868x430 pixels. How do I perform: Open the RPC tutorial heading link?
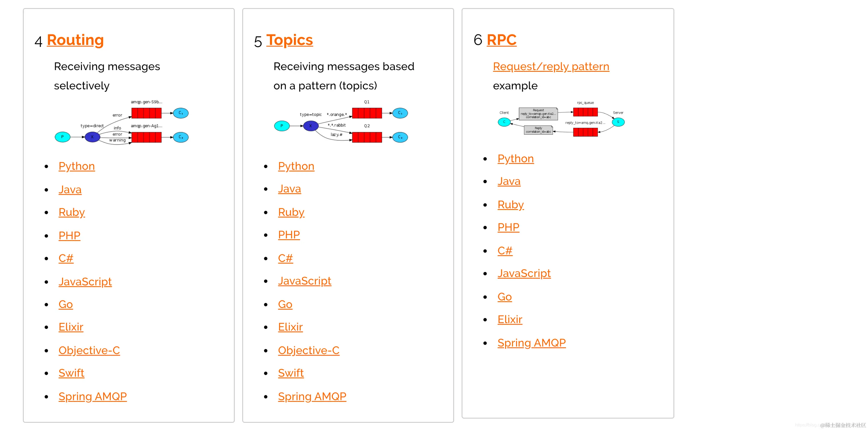[501, 40]
